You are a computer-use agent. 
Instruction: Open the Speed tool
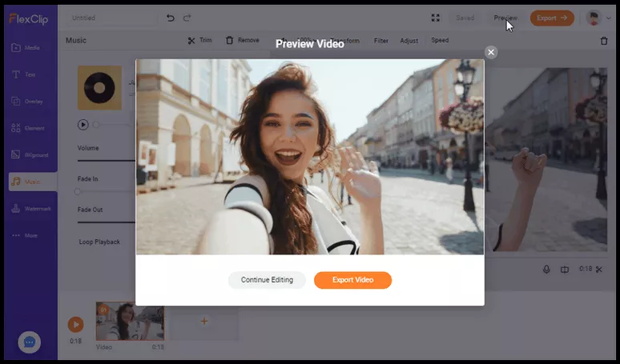(440, 40)
